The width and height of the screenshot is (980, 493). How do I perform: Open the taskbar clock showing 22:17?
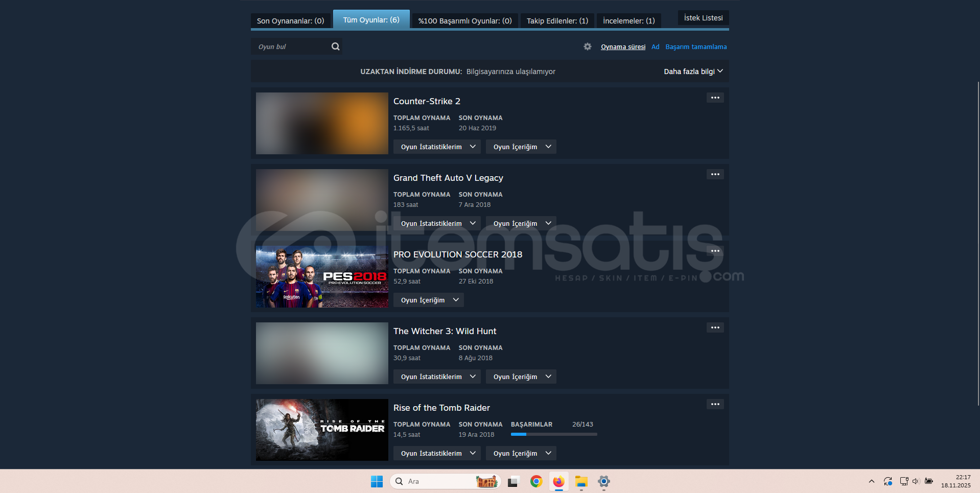tap(955, 481)
